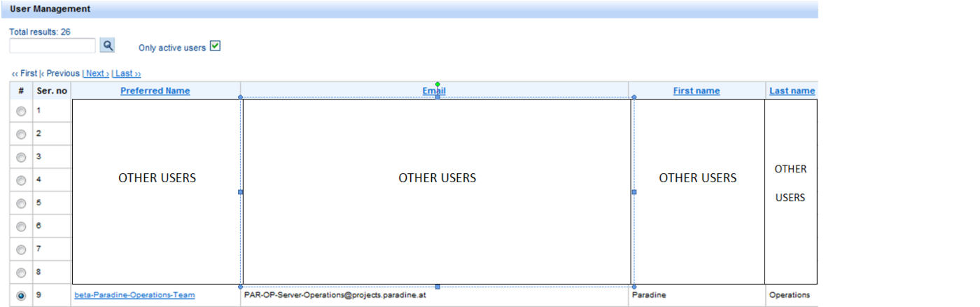This screenshot has height=307, width=980.
Task: Click the selected radio button in row 9
Action: (21, 296)
